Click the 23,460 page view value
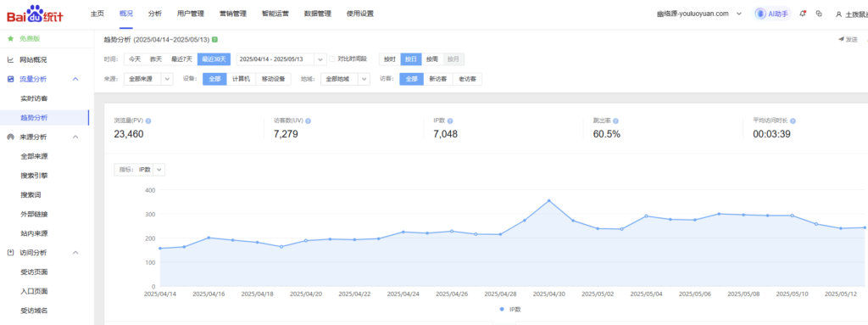Viewport: 868px width, 325px height. tap(130, 134)
